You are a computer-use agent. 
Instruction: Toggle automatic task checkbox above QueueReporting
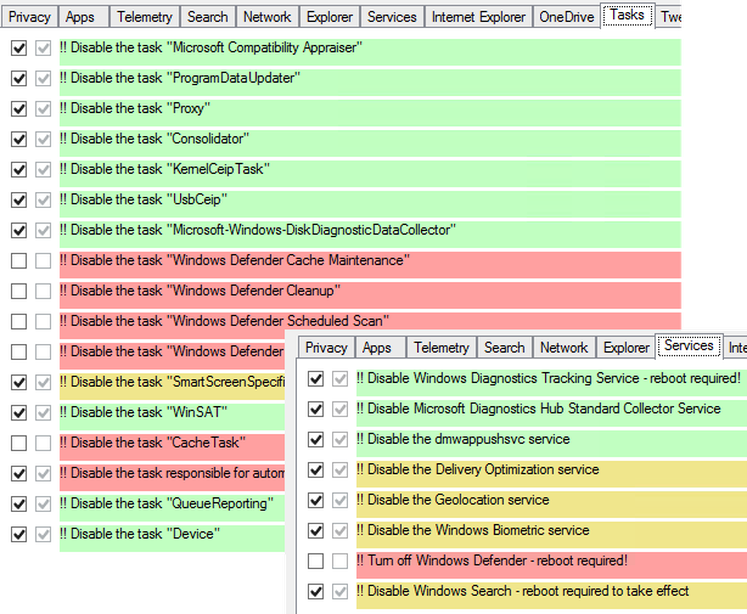tap(19, 474)
